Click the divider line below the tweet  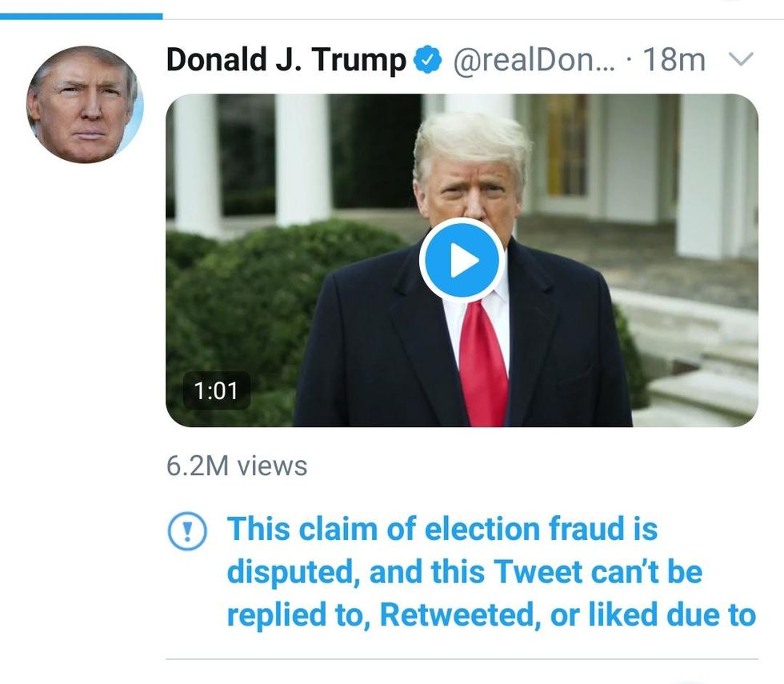point(462,659)
